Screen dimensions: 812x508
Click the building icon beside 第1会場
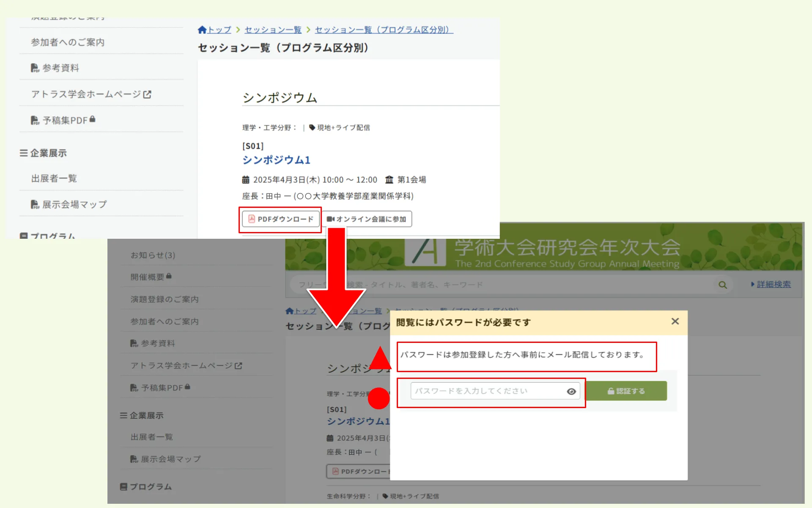[390, 179]
